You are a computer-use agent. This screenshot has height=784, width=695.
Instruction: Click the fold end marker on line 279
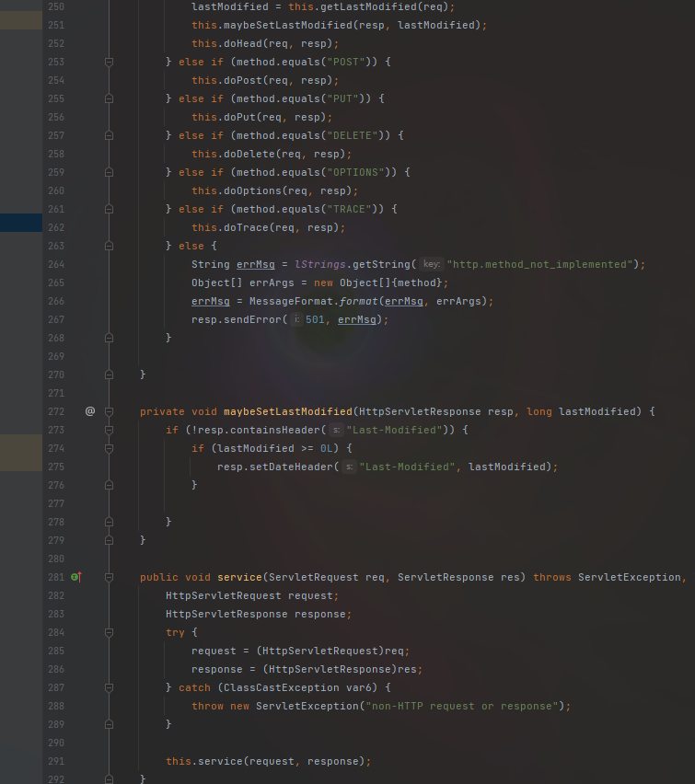[x=109, y=540]
